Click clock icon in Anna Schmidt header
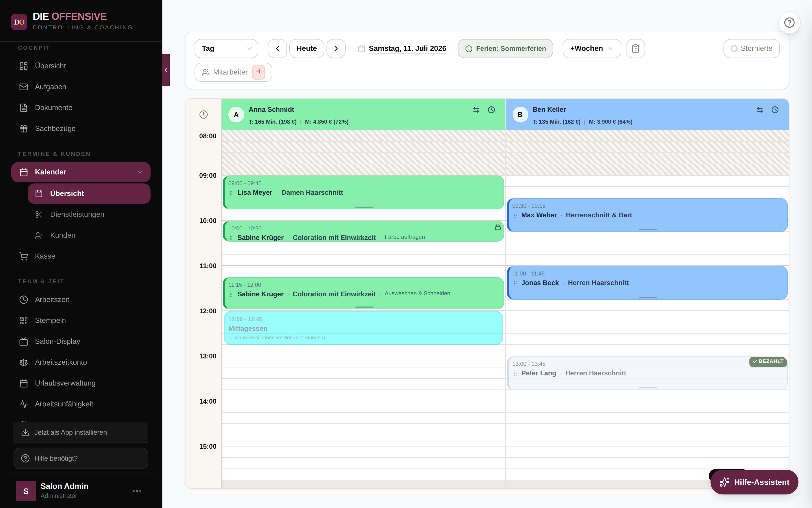The height and width of the screenshot is (508, 812). point(491,110)
